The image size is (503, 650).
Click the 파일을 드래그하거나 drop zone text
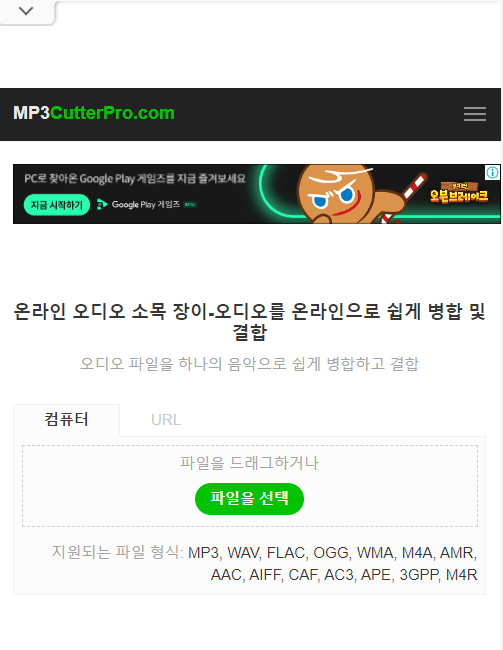coord(249,463)
